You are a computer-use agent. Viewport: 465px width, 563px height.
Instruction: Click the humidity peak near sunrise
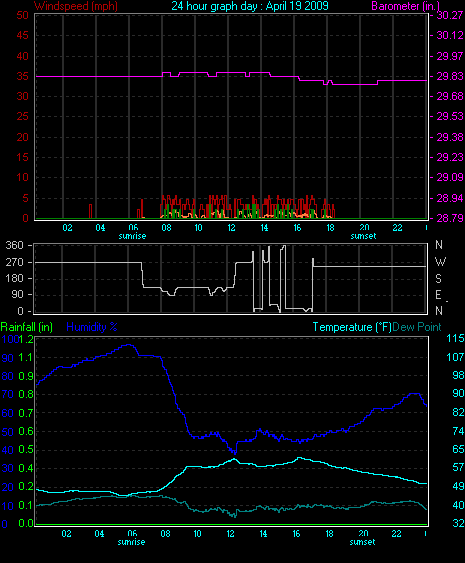click(x=129, y=345)
